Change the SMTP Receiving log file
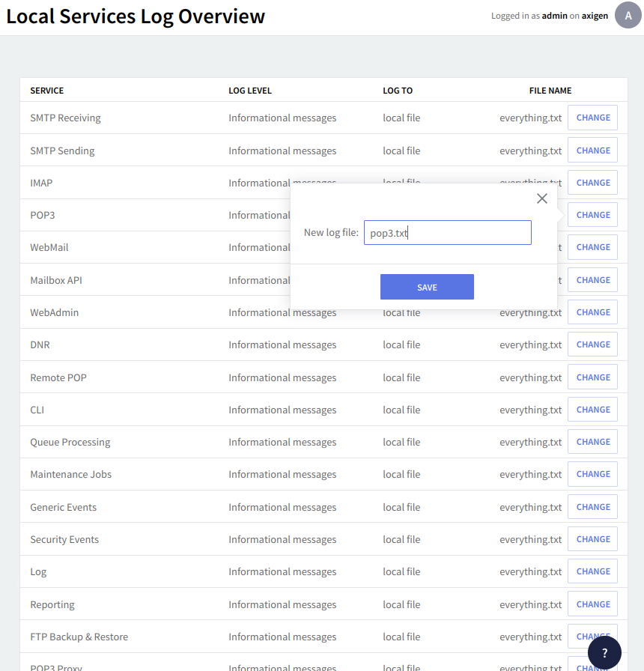The image size is (644, 671). tap(592, 118)
